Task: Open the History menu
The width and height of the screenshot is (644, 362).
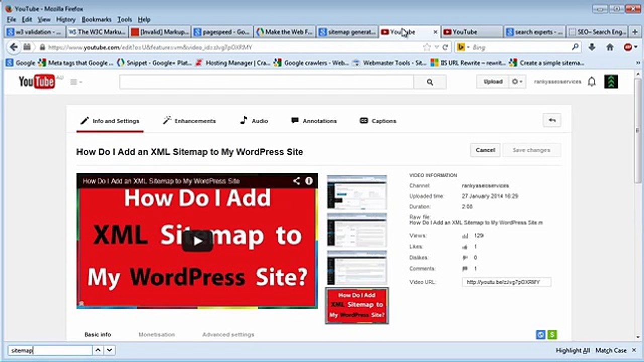Action: (65, 19)
